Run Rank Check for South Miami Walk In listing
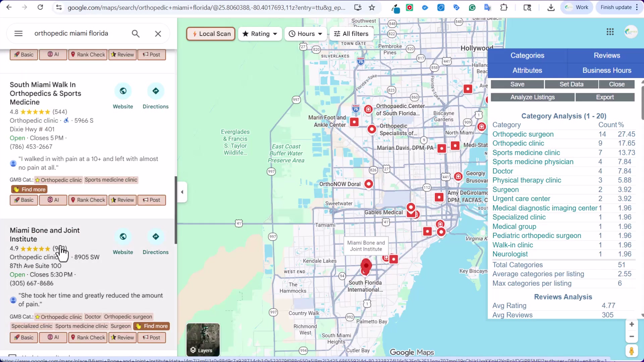This screenshot has height=362, width=644. [x=88, y=200]
